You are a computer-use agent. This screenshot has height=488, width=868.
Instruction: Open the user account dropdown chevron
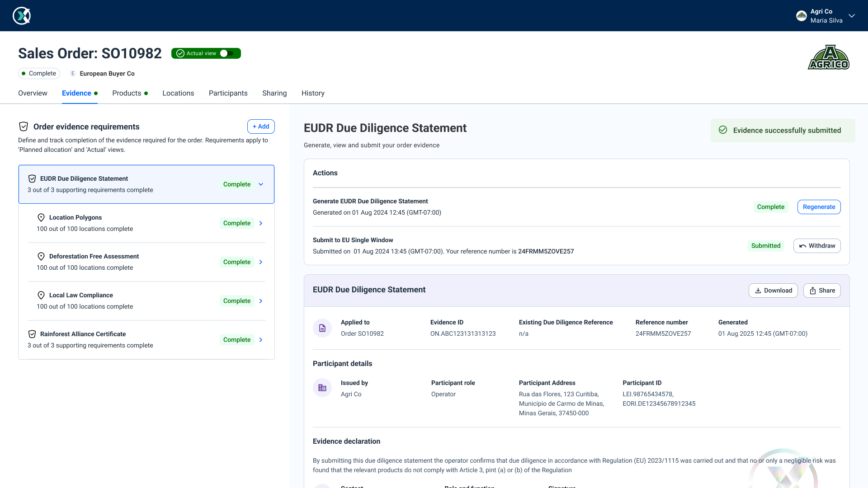click(x=852, y=16)
